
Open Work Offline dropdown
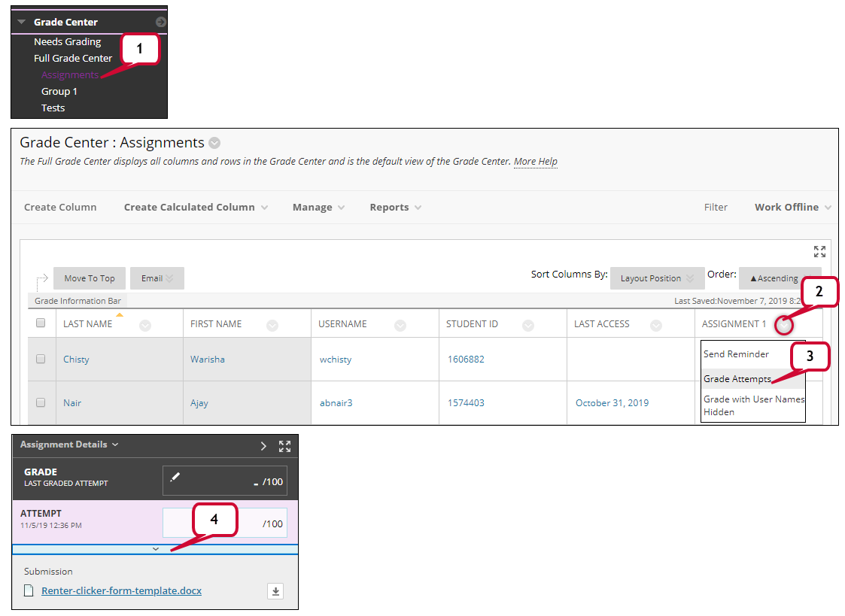tap(793, 208)
